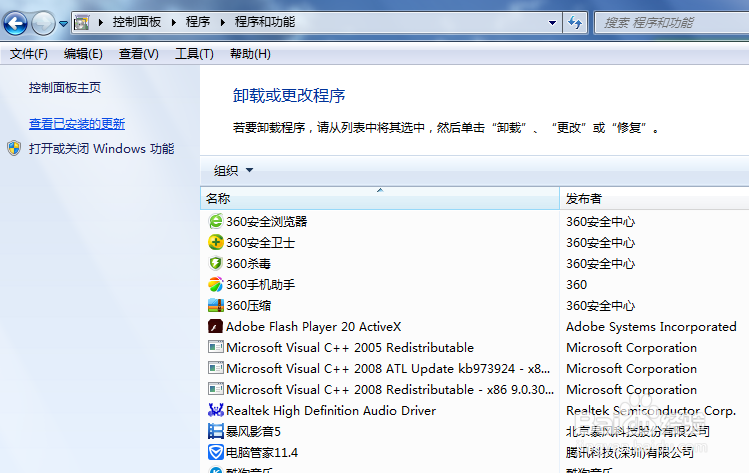This screenshot has height=473, width=749.
Task: Sort by the 发布者 column header
Action: pos(654,198)
